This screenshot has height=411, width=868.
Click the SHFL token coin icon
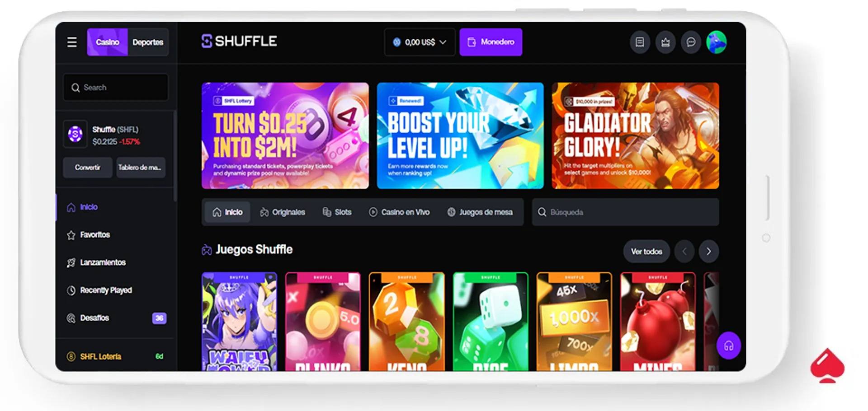[75, 134]
